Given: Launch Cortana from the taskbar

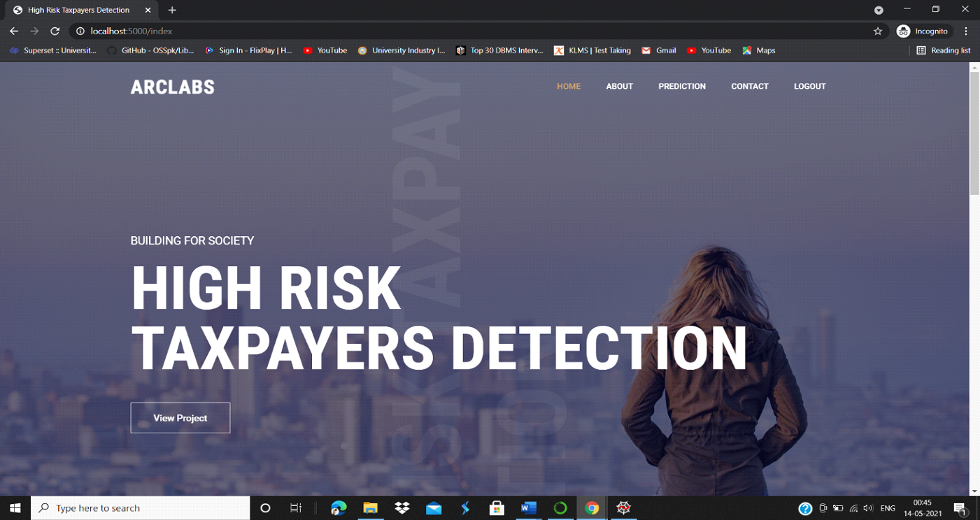Looking at the screenshot, I should tap(265, 508).
